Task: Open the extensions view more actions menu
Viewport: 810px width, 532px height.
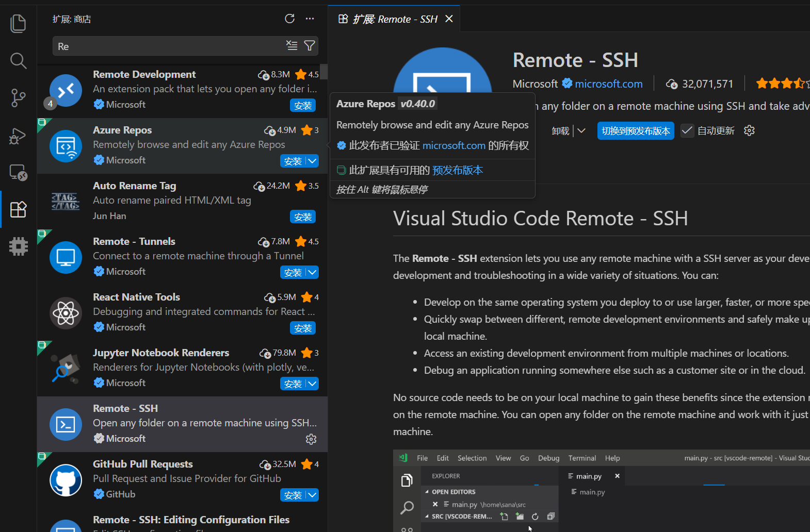Action: point(310,19)
